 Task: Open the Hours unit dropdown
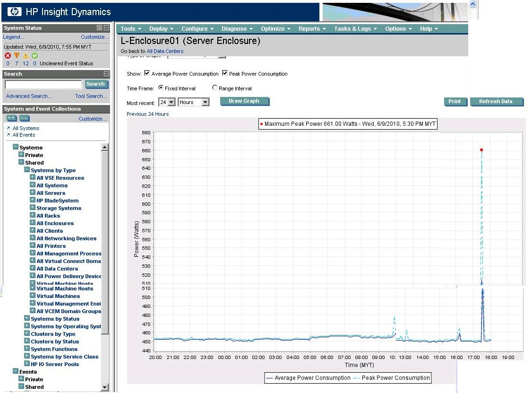click(x=205, y=102)
